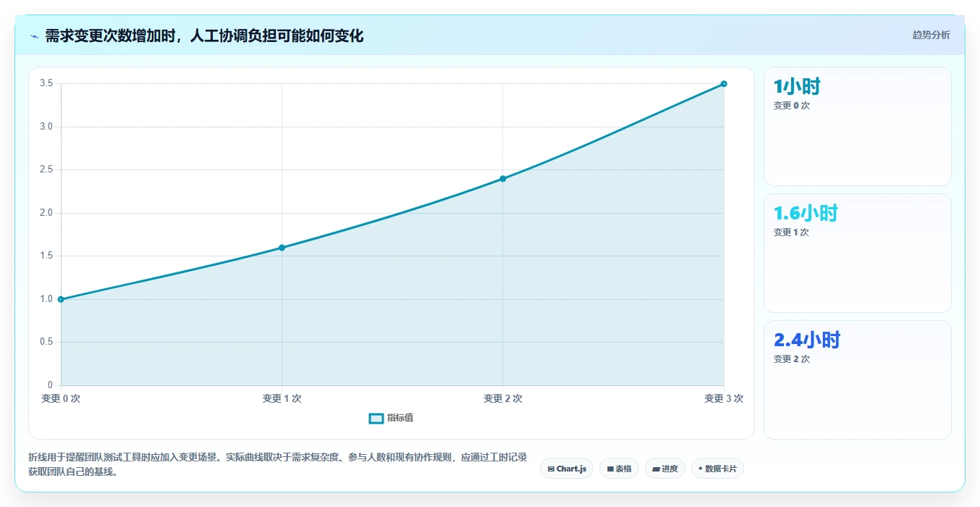This screenshot has height=507, width=980.
Task: Click the Chart.js tag
Action: (x=567, y=469)
